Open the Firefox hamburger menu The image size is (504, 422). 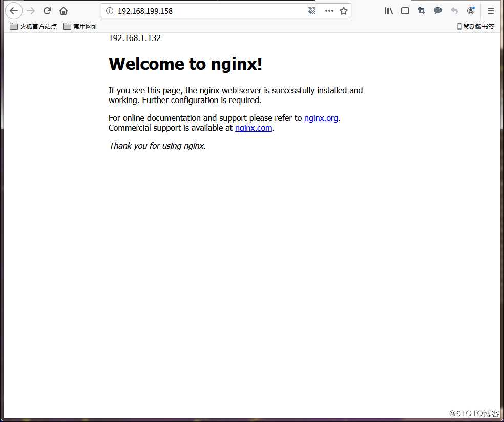[491, 11]
